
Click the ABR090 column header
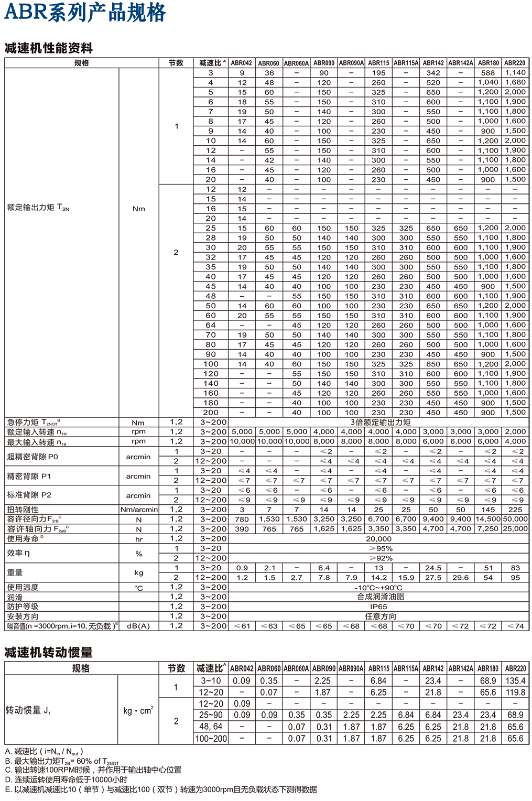pyautogui.click(x=323, y=64)
